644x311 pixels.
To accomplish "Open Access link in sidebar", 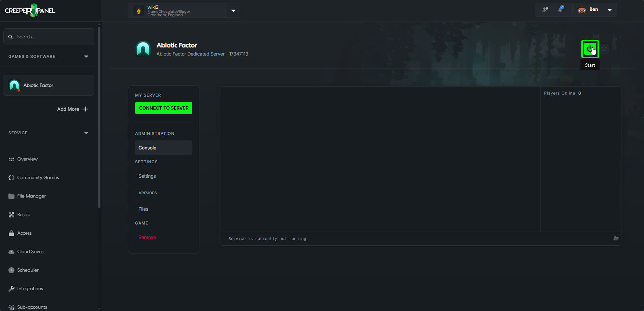I will [x=24, y=233].
